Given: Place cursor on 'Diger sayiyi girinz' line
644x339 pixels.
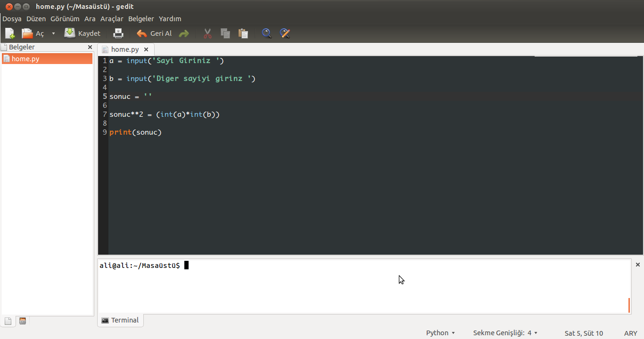Looking at the screenshot, I should pos(182,79).
